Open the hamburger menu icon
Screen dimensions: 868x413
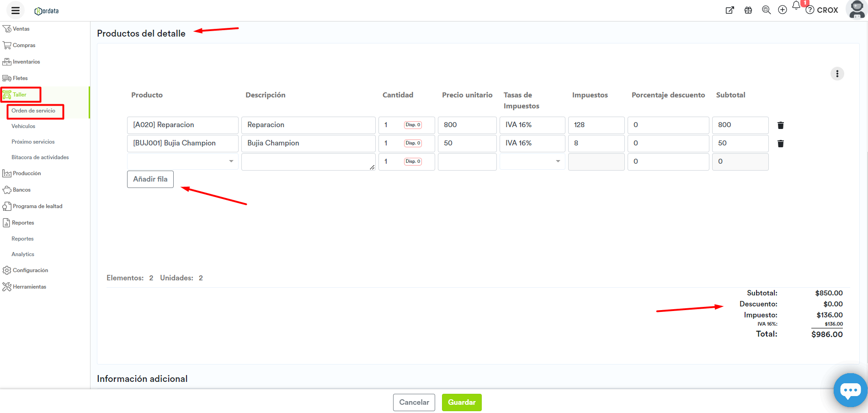coord(16,10)
